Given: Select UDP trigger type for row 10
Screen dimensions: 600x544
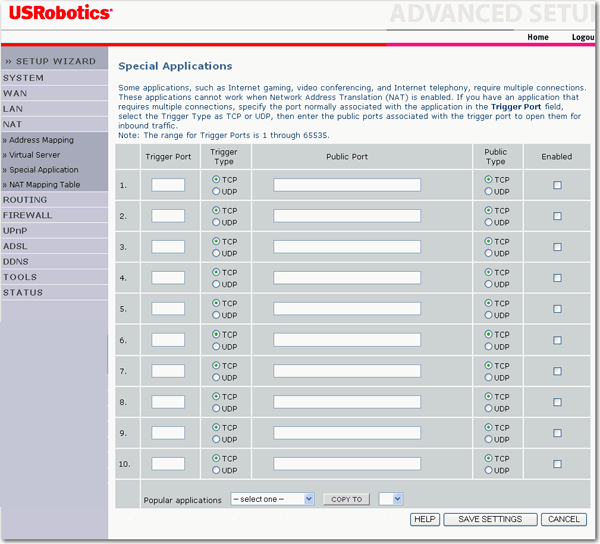Looking at the screenshot, I should pos(216,470).
